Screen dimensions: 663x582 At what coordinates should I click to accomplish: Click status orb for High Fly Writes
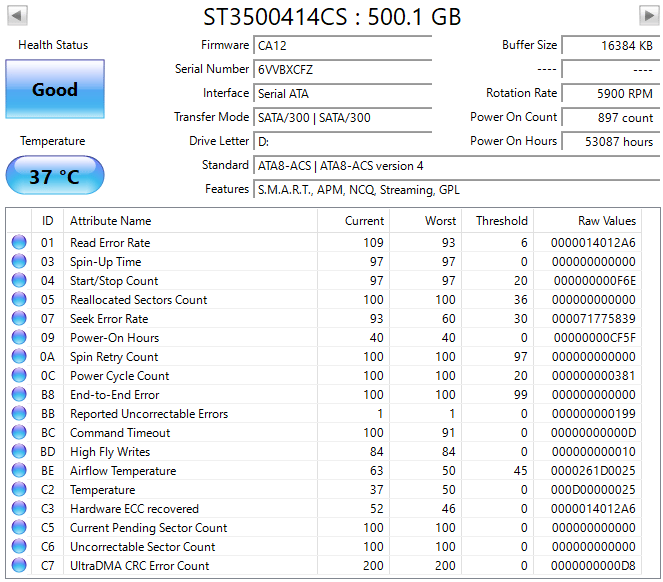point(19,451)
